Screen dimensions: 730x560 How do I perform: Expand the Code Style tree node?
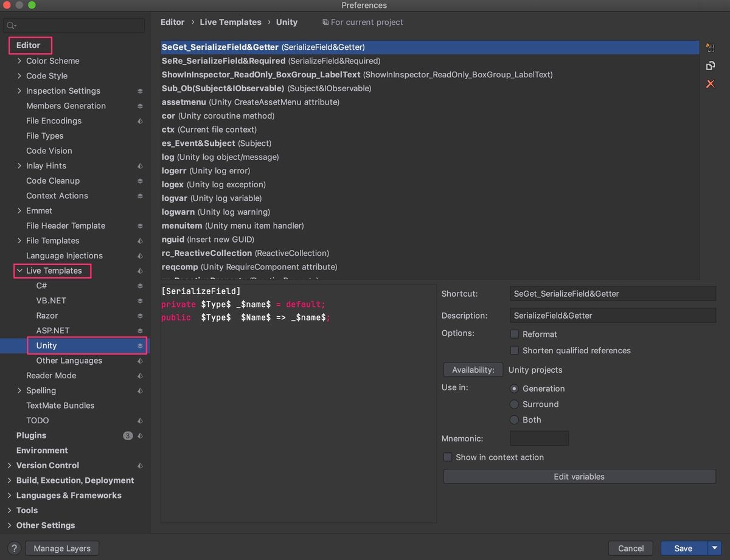tap(19, 76)
